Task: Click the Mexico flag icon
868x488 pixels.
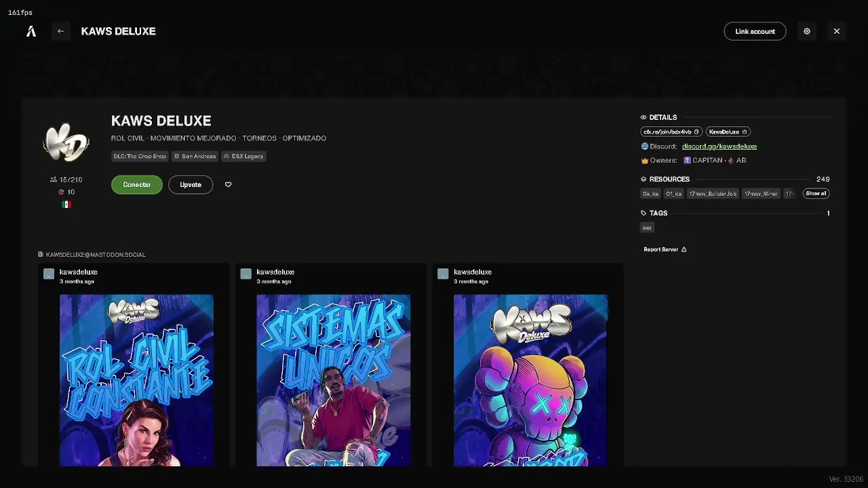Action: [66, 205]
